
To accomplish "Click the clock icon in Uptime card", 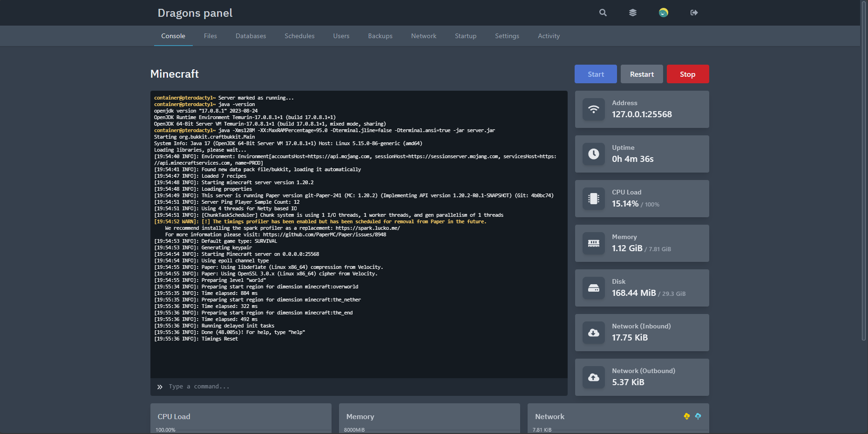I will [x=594, y=154].
